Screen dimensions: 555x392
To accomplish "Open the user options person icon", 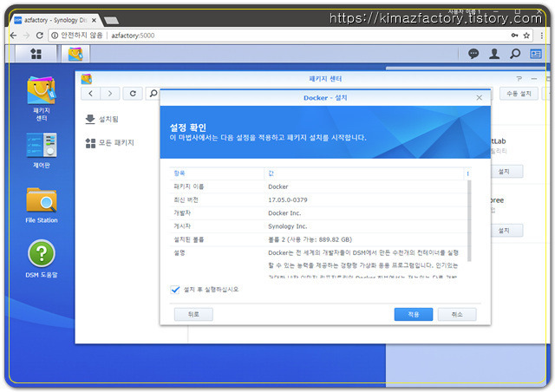I will point(494,54).
